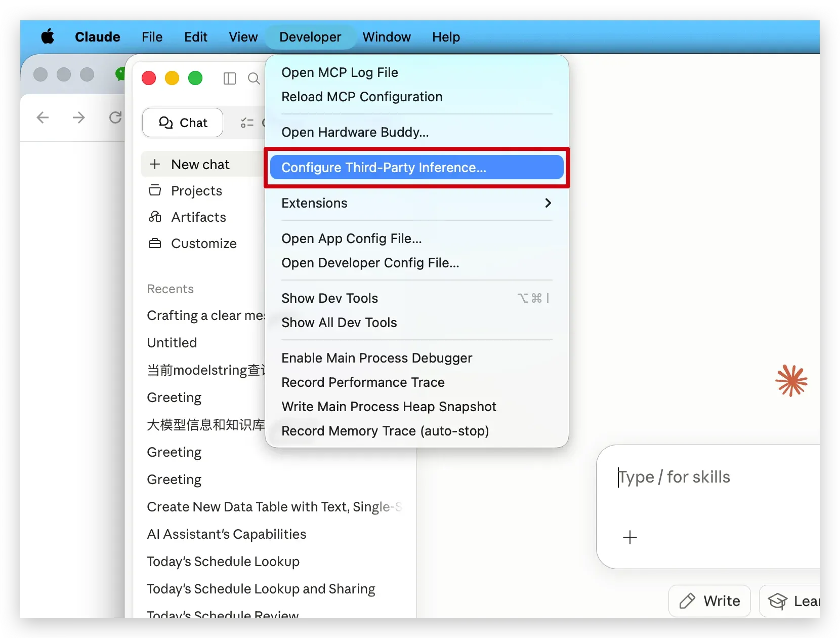
Task: Select Enable Main Process Debugger
Action: [417, 358]
